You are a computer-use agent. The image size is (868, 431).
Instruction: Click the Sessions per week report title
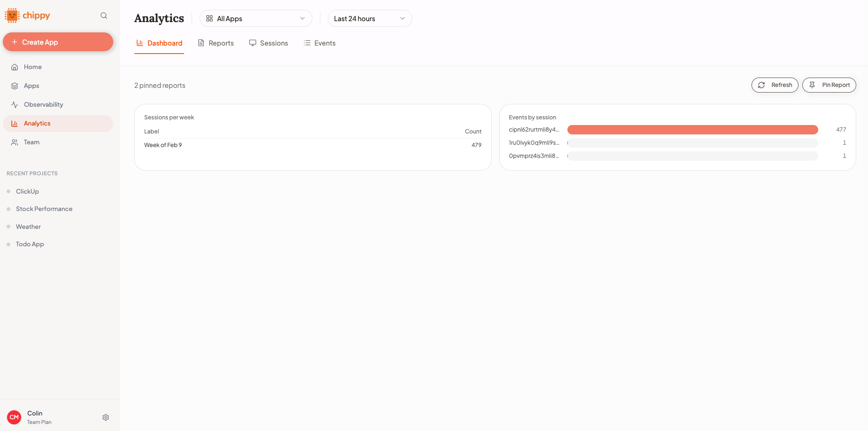point(169,118)
